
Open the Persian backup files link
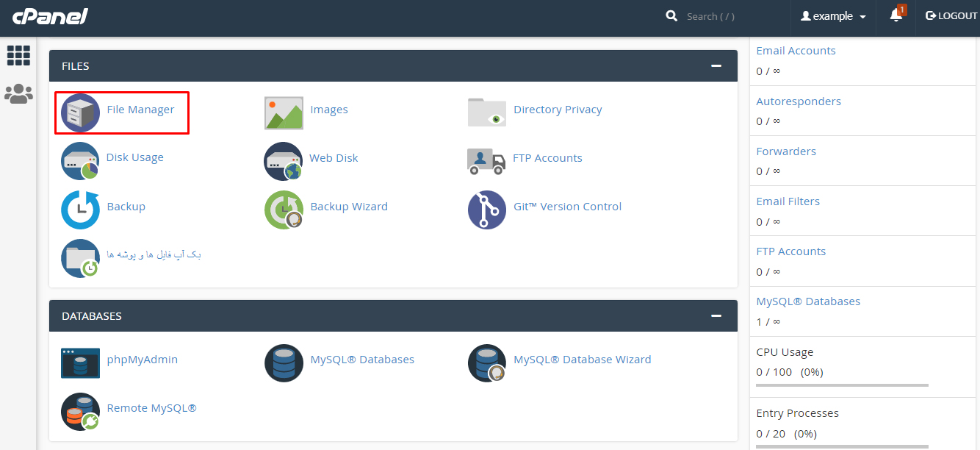coord(154,254)
